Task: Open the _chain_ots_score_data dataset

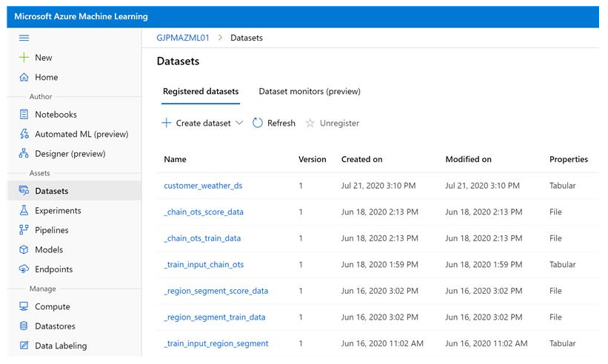Action: (x=204, y=212)
